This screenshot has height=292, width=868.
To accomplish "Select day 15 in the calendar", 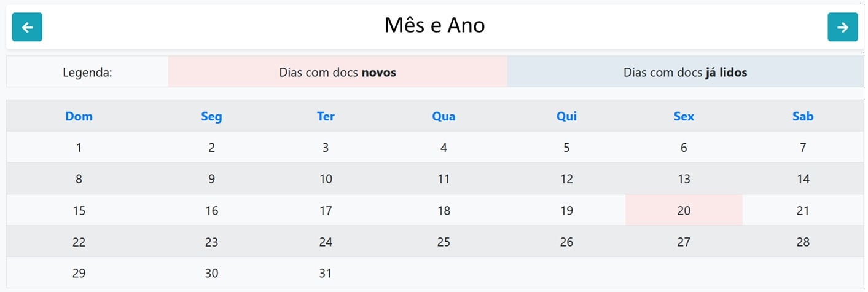I will pyautogui.click(x=79, y=210).
